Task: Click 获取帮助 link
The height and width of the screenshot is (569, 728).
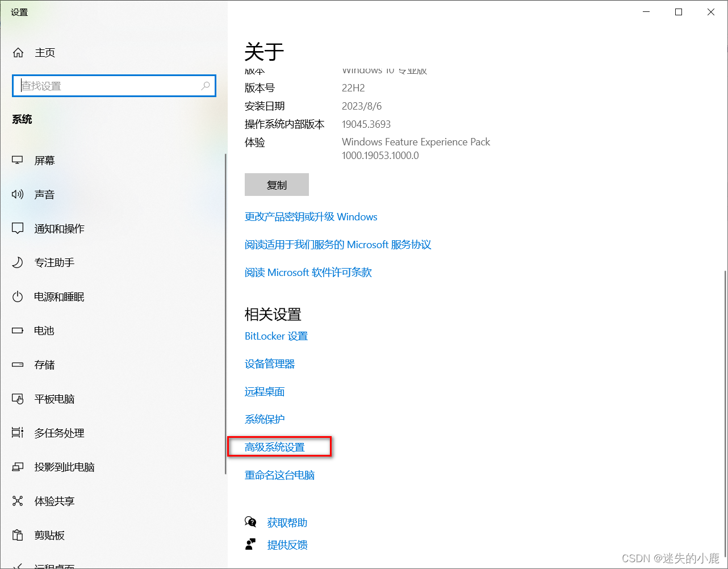Action: click(287, 522)
